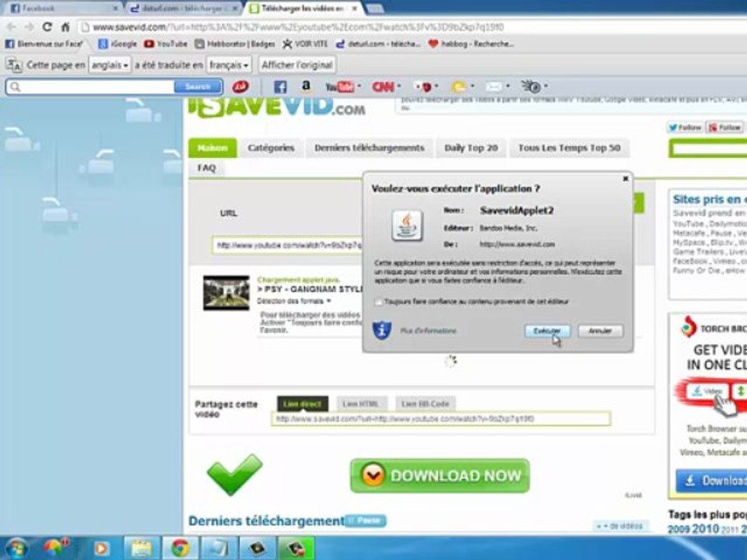Expand the YouTube toolbar dropdown arrow
Image resolution: width=747 pixels, height=560 pixels.
(x=359, y=86)
